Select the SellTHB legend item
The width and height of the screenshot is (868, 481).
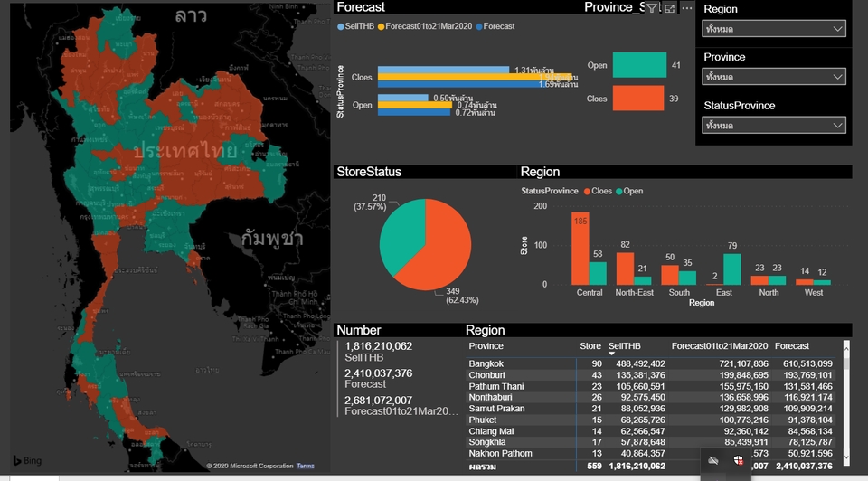click(356, 26)
